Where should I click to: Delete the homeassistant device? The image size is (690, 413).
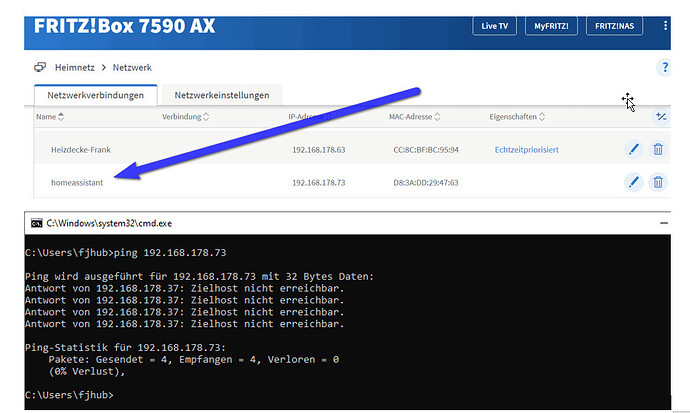(658, 182)
